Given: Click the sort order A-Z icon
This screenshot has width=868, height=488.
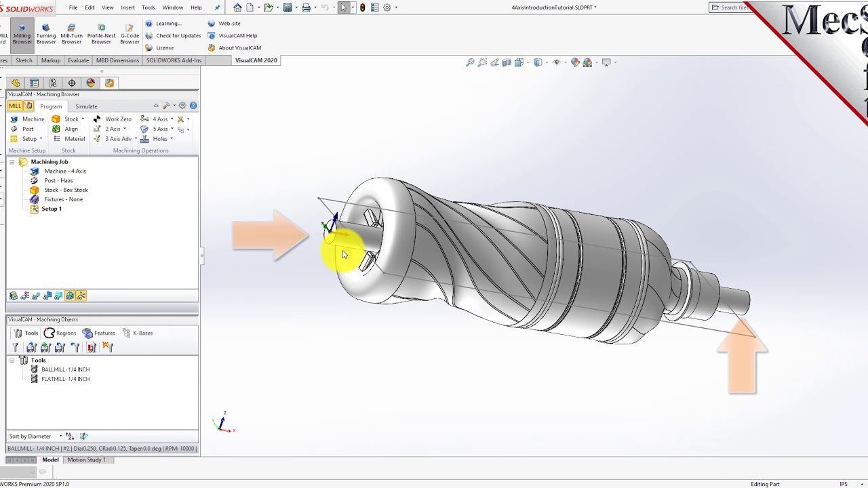Looking at the screenshot, I should (70, 436).
